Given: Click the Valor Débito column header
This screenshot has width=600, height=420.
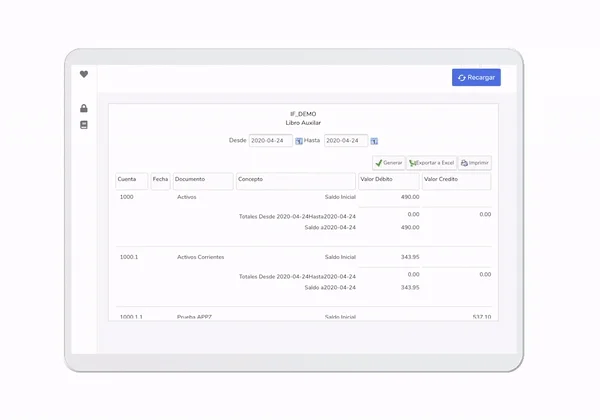Looking at the screenshot, I should (389, 181).
